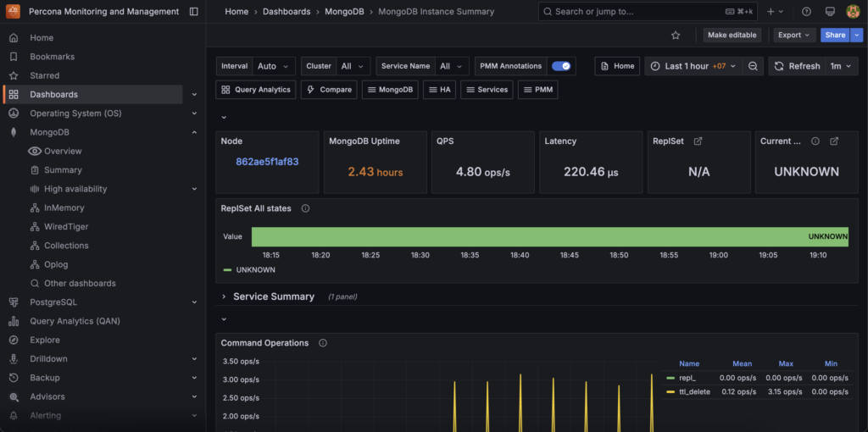This screenshot has width=868, height=432.
Task: Open the Last 1 hour time picker
Action: coord(693,66)
